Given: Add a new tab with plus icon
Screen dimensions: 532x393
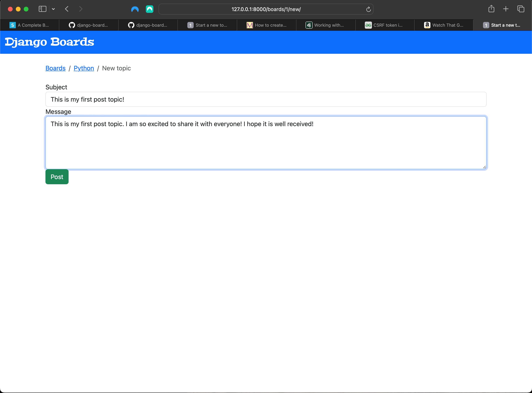Looking at the screenshot, I should click(x=506, y=9).
